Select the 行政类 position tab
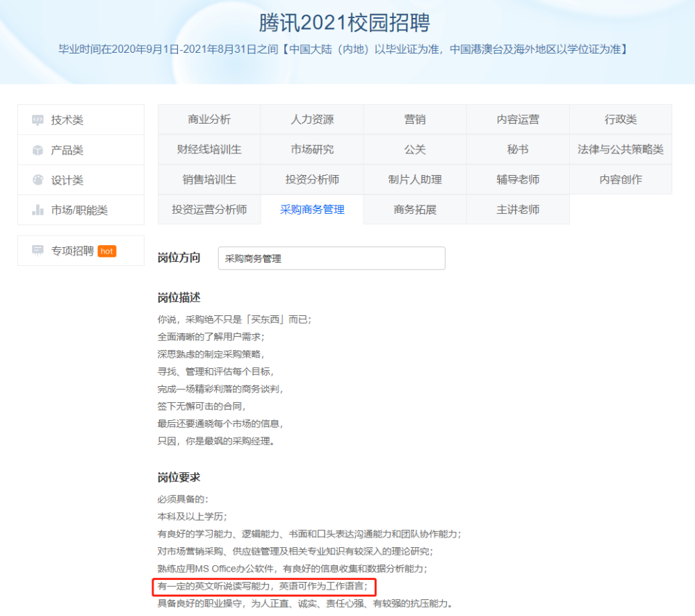 (621, 119)
